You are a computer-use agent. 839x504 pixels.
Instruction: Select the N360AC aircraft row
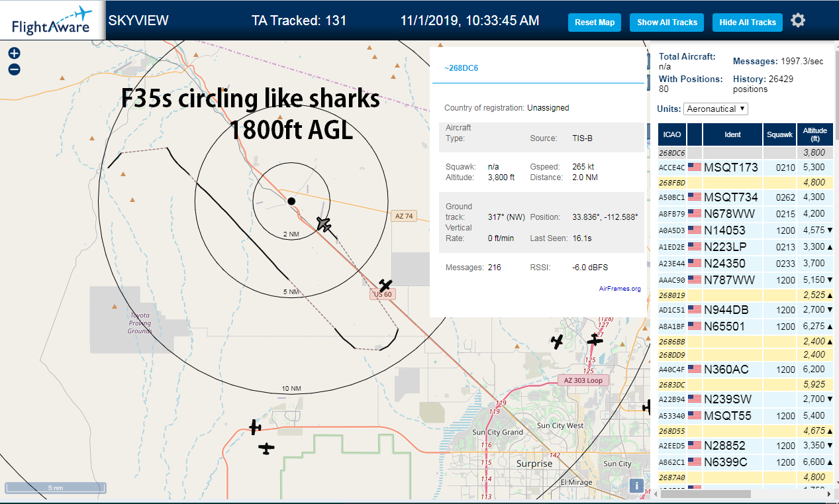[x=746, y=370]
